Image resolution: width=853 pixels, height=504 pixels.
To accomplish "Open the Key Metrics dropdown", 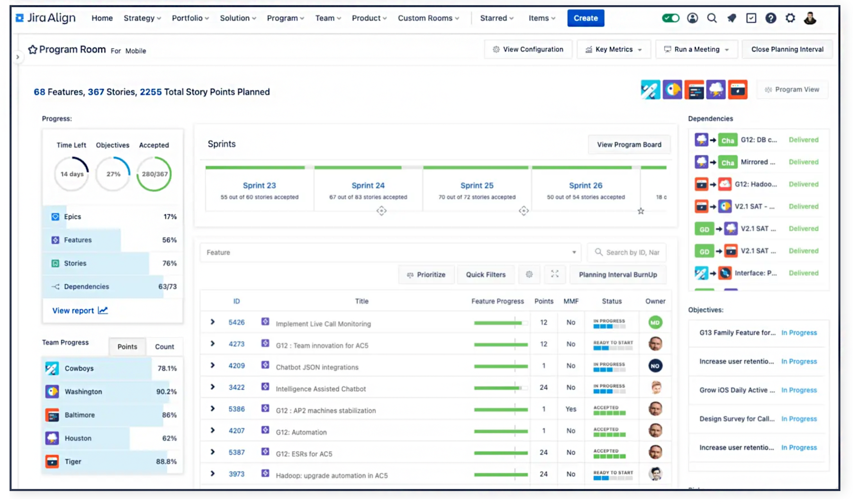I will [613, 49].
